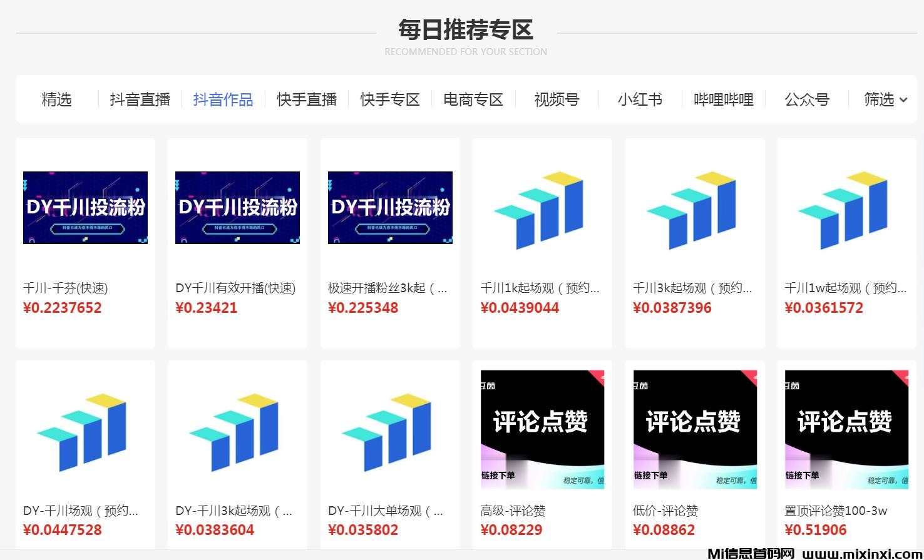
Task: Open the 小红书 category tab
Action: (x=640, y=99)
